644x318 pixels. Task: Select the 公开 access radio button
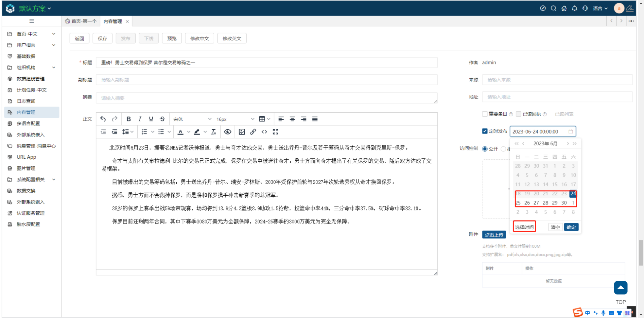click(485, 149)
